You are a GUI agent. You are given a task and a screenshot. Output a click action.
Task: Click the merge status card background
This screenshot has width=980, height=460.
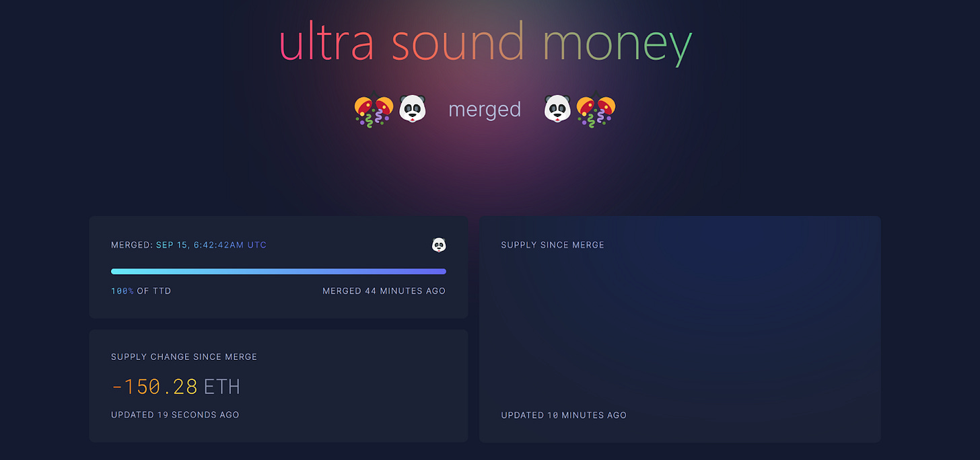[x=278, y=268]
